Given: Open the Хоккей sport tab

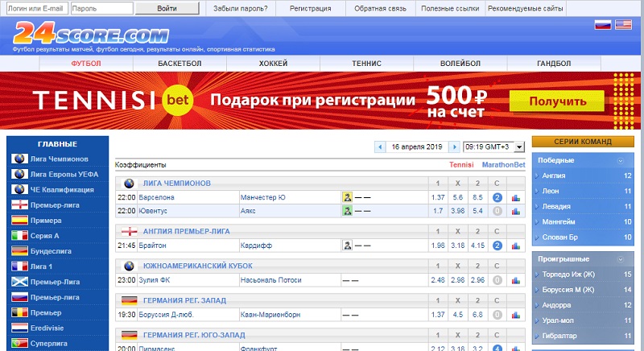Looking at the screenshot, I should 273,63.
